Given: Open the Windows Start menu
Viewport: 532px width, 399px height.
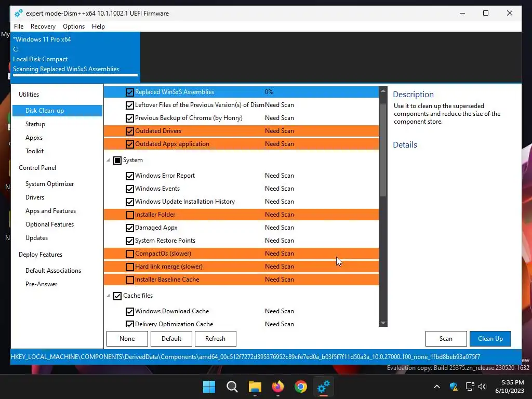Looking at the screenshot, I should (x=209, y=387).
